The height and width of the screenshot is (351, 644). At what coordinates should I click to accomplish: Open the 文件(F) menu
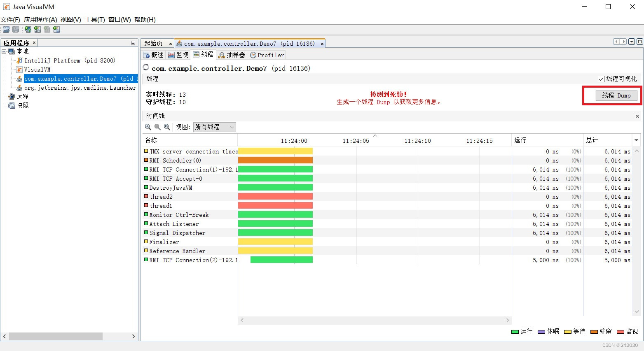pyautogui.click(x=10, y=20)
